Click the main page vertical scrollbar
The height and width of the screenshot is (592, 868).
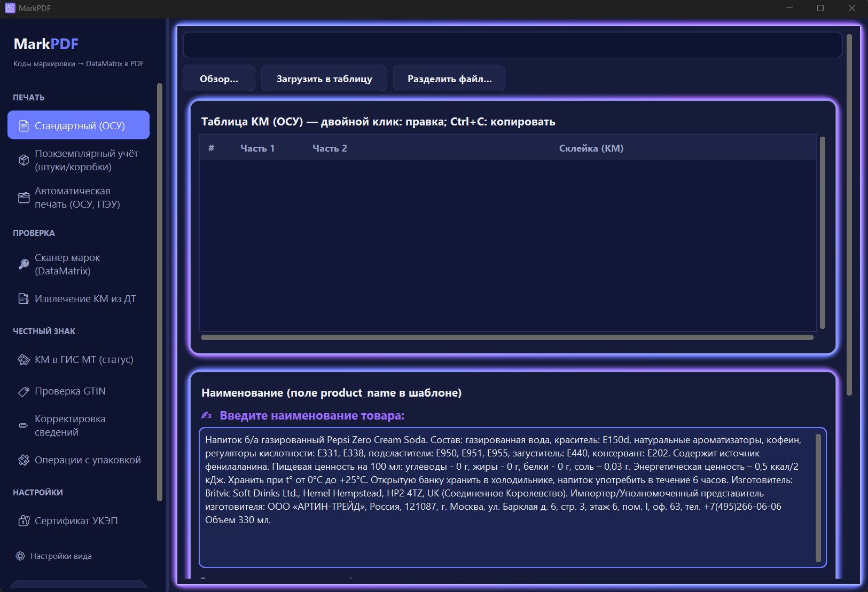point(849,215)
